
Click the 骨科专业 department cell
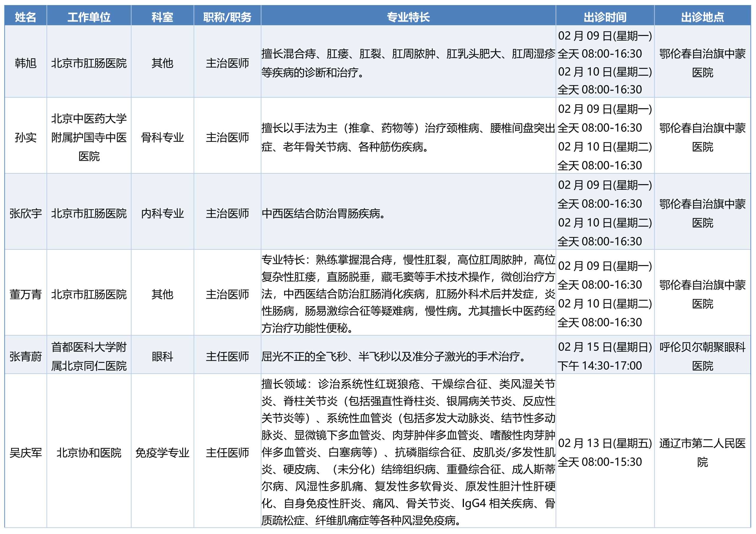(162, 137)
